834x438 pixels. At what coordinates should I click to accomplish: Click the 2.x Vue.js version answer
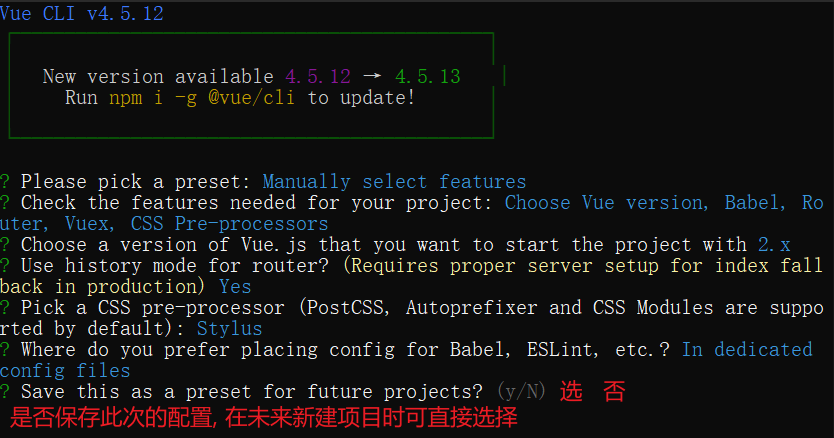click(x=774, y=245)
